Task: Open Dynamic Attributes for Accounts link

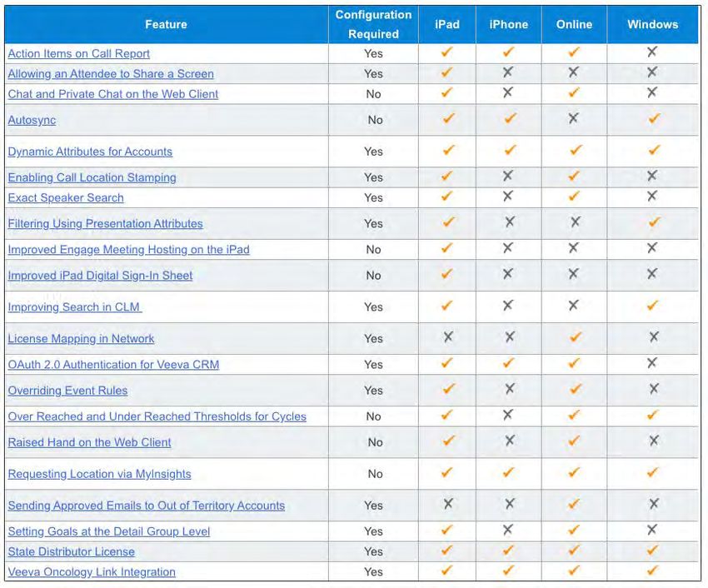Action: pos(90,152)
